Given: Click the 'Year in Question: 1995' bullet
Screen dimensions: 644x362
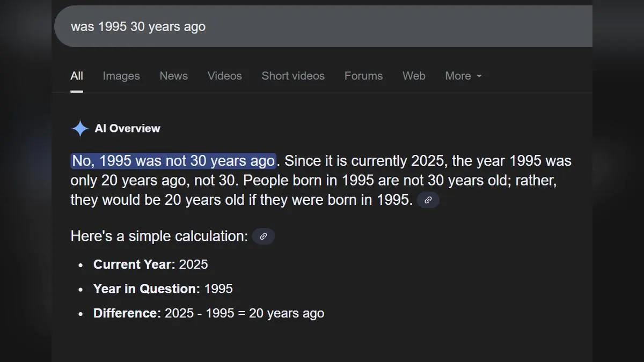Looking at the screenshot, I should click(163, 289).
